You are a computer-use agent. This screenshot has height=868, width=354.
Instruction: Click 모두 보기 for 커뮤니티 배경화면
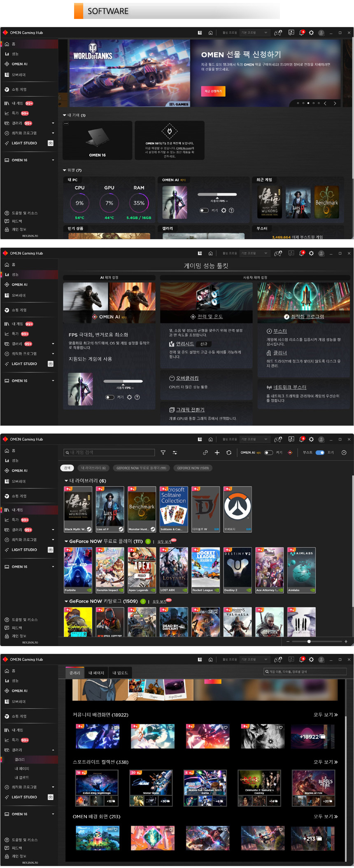click(325, 714)
